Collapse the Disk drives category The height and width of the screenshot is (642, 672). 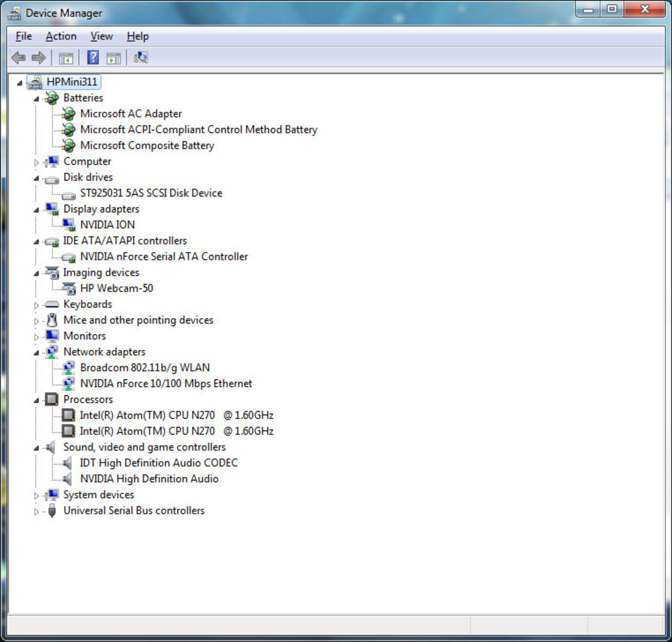36,178
